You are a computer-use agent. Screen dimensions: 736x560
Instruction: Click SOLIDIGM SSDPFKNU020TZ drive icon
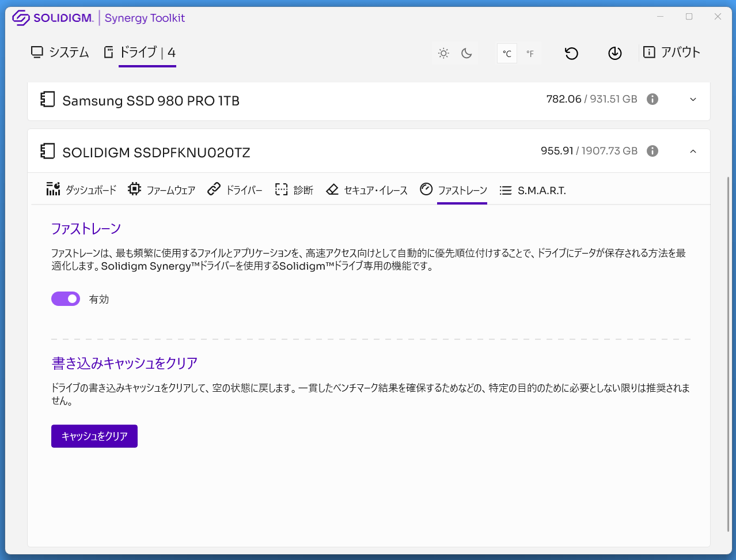pyautogui.click(x=47, y=152)
